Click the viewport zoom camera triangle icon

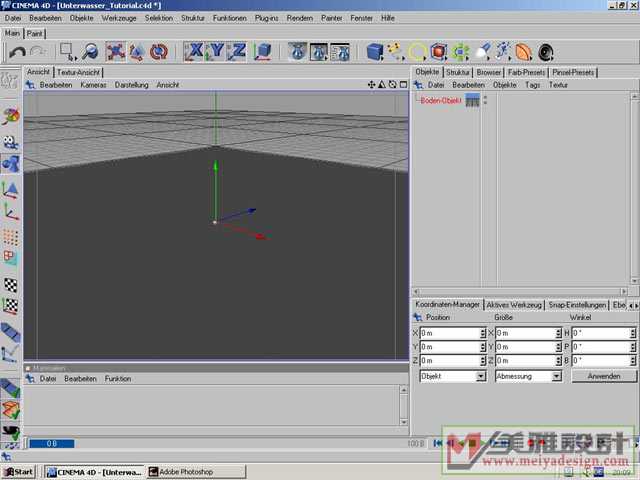pyautogui.click(x=382, y=84)
